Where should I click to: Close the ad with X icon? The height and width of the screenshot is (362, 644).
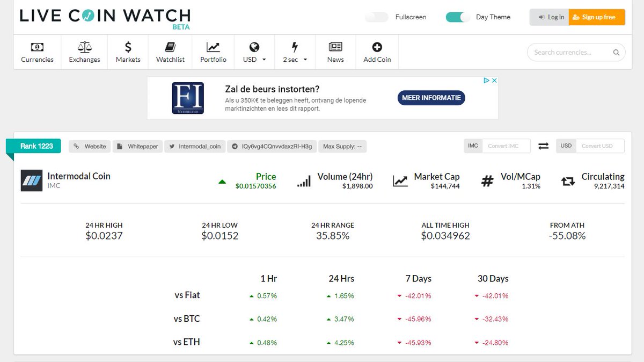(494, 81)
